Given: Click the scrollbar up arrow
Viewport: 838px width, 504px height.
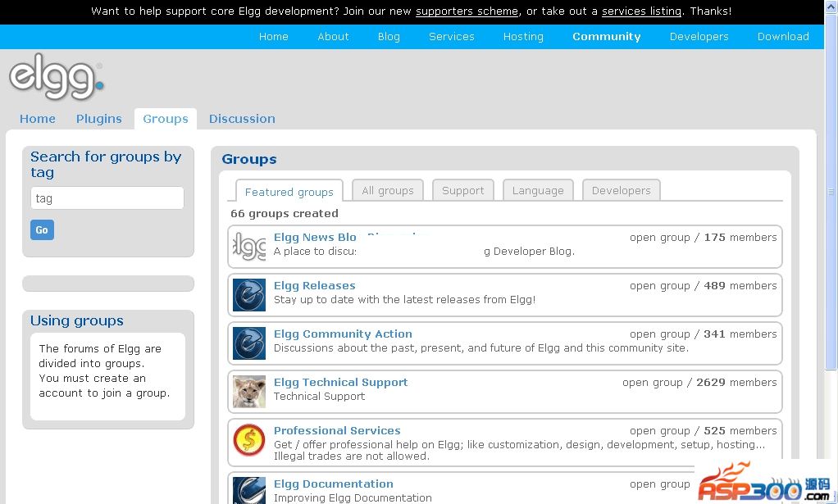Looking at the screenshot, I should [831, 7].
